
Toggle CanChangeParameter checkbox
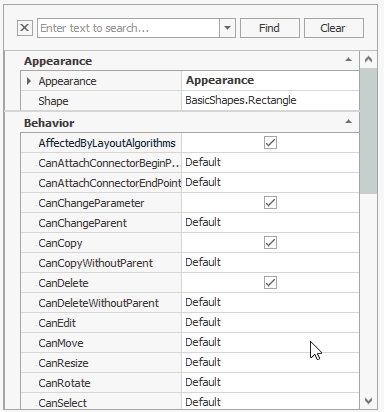tap(270, 203)
